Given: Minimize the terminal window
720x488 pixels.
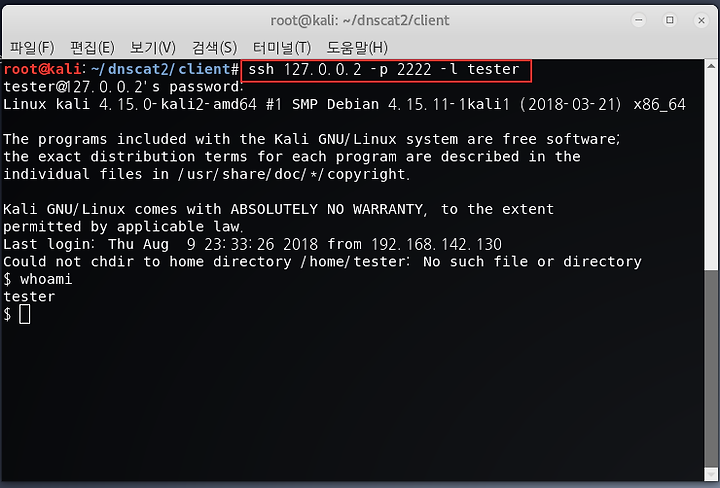Looking at the screenshot, I should pos(639,20).
